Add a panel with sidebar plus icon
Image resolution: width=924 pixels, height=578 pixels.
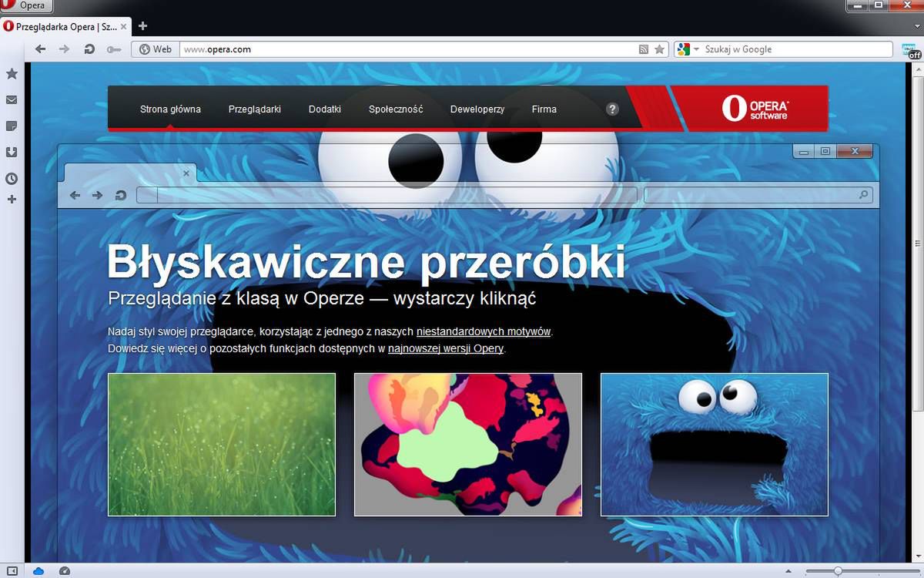[x=12, y=200]
